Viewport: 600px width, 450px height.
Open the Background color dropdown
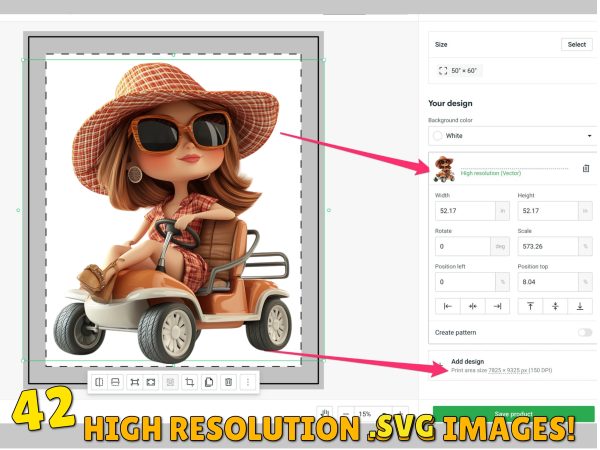coord(510,135)
